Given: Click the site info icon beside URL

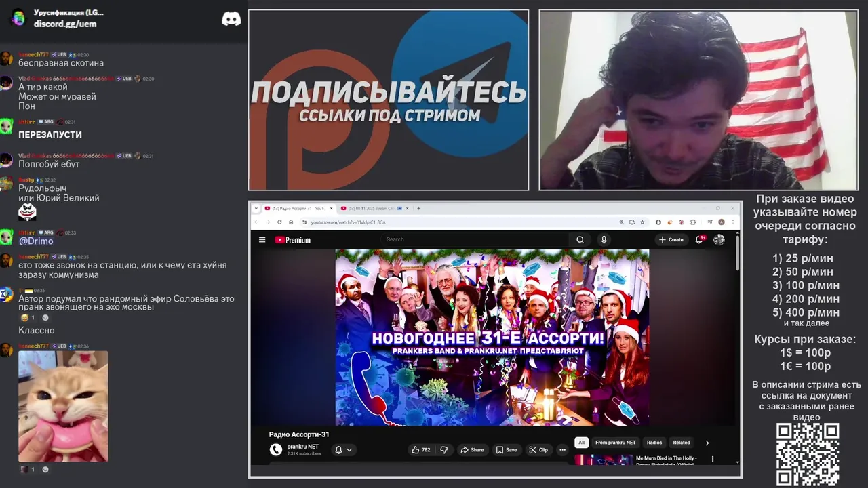Looking at the screenshot, I should coord(305,222).
